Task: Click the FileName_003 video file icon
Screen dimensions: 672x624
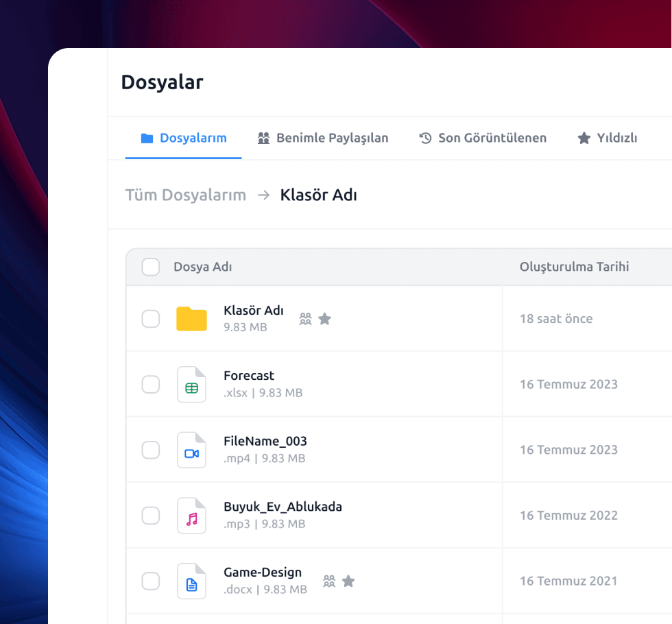Action: pos(191,451)
